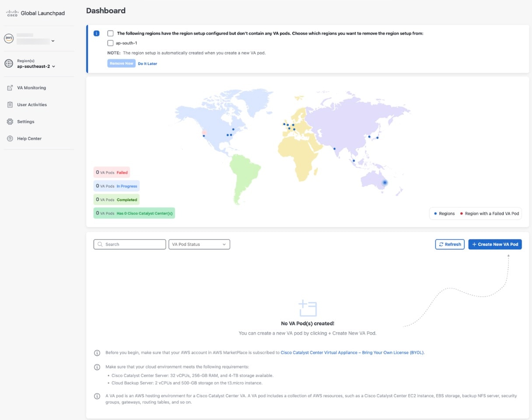Click the Has 0 Cisco Catalyst Center(s) badge

click(134, 213)
